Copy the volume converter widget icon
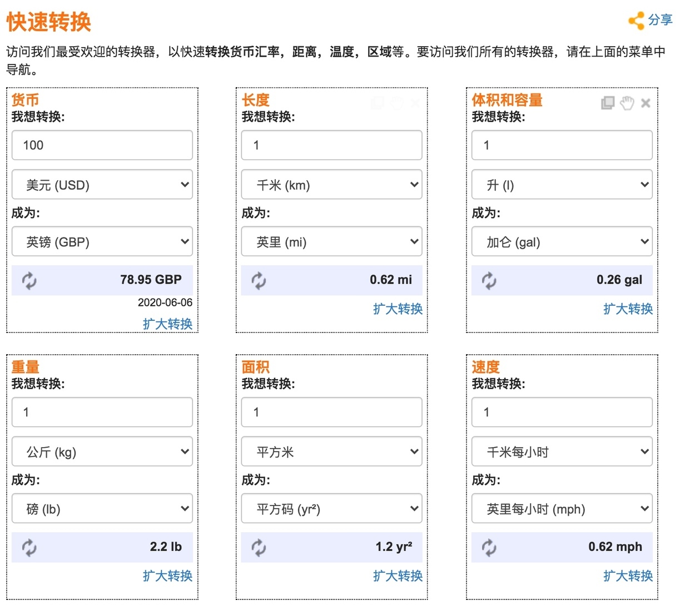Screen dimensions: 700x615 point(608,103)
